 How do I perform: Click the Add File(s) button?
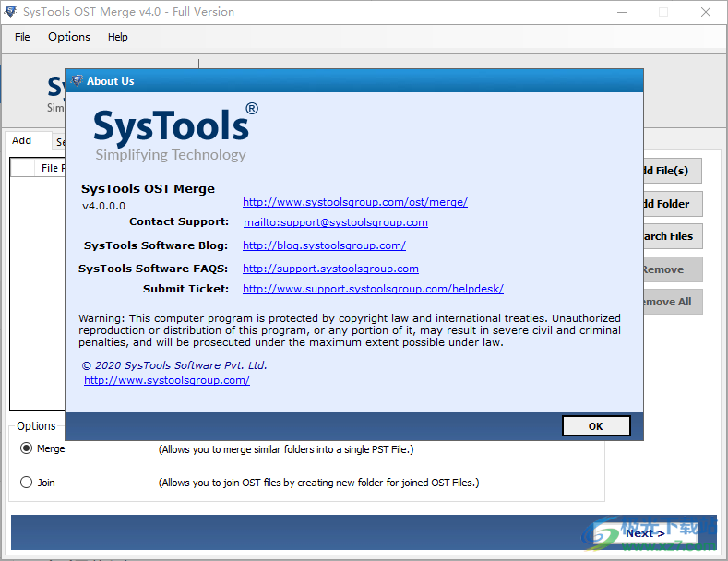coord(671,171)
